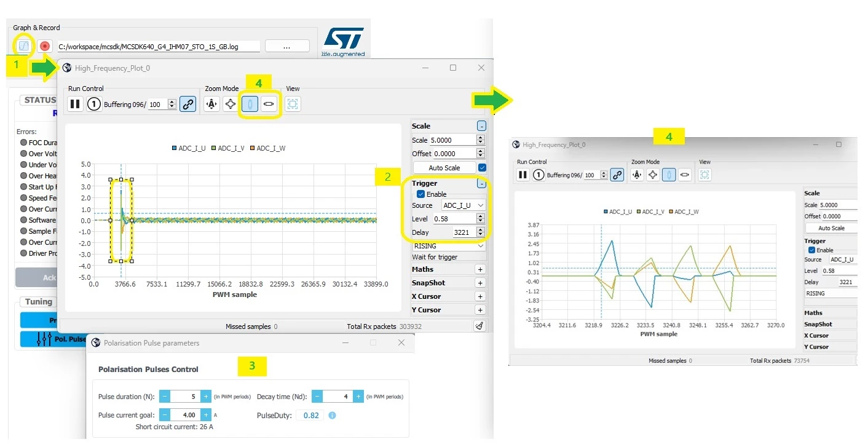Collapse the Scale section in the left plot window
This screenshot has height=447, width=868.
(x=481, y=126)
